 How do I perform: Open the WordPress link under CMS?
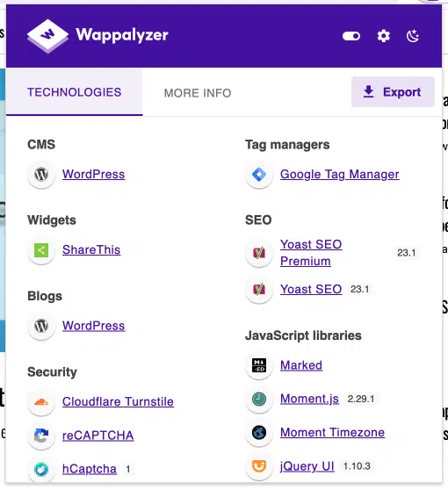point(93,174)
